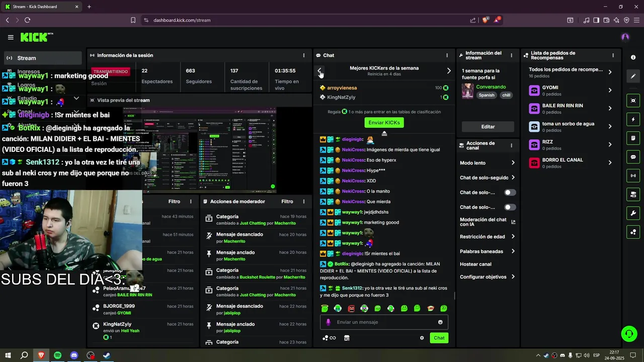Screen dimensions: 644x362
Task: Toggle the lightning bolt widget icon in sidebar
Action: pyautogui.click(x=633, y=120)
